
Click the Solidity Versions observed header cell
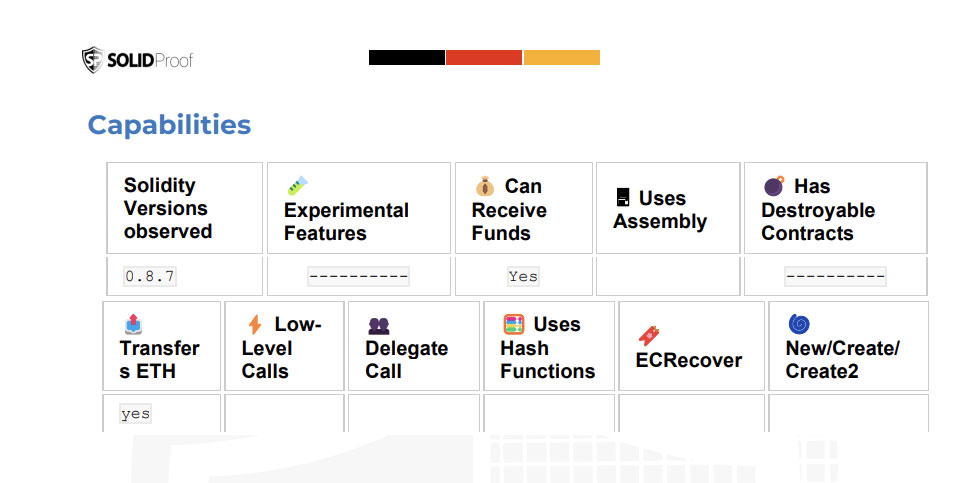pos(185,208)
